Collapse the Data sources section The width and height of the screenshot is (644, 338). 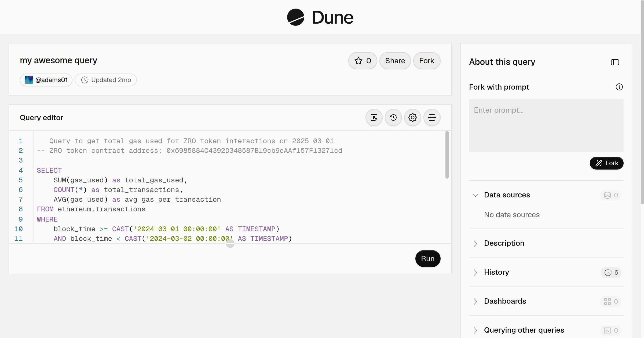pos(475,195)
